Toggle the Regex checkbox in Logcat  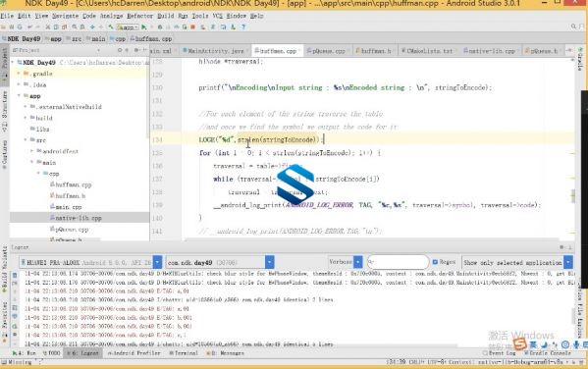(x=435, y=262)
